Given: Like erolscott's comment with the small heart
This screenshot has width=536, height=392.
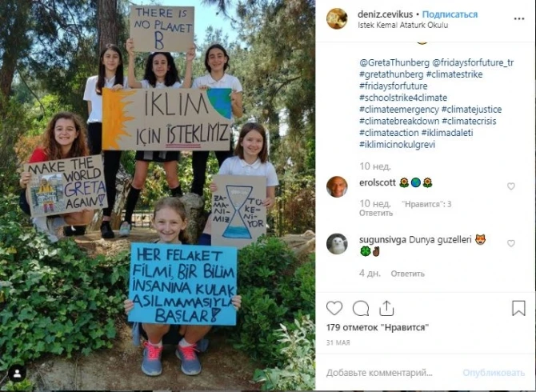Looking at the screenshot, I should [511, 186].
